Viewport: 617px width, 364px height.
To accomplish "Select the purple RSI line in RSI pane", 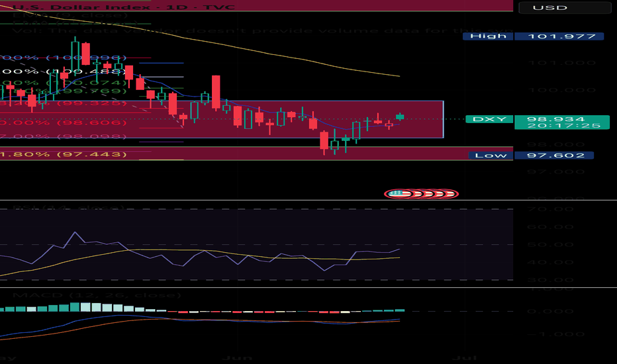I will coord(205,251).
